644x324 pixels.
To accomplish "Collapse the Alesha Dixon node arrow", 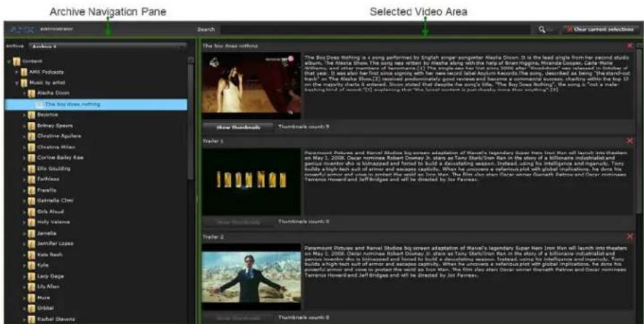I will coord(24,94).
